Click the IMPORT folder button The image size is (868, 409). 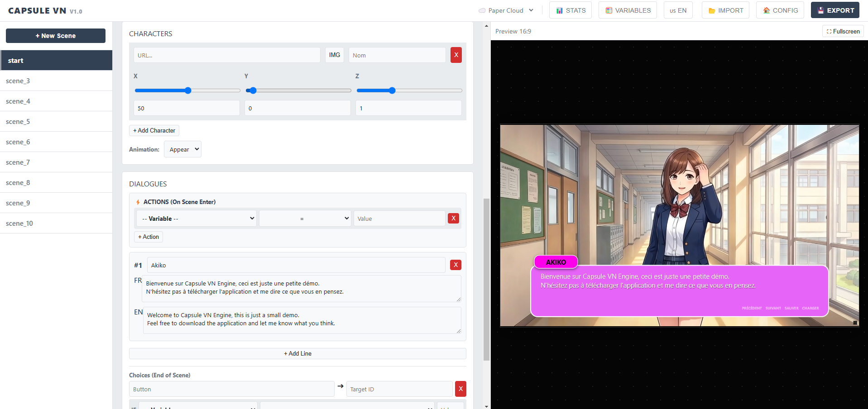tap(725, 10)
